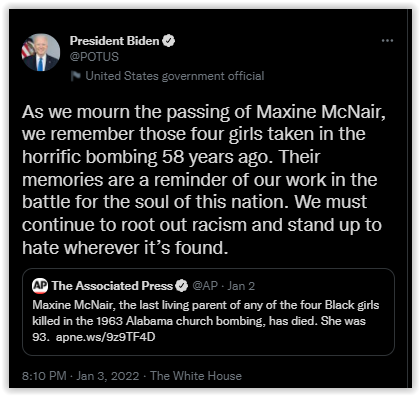Open the @AP handle in quoted tweet

(x=205, y=286)
